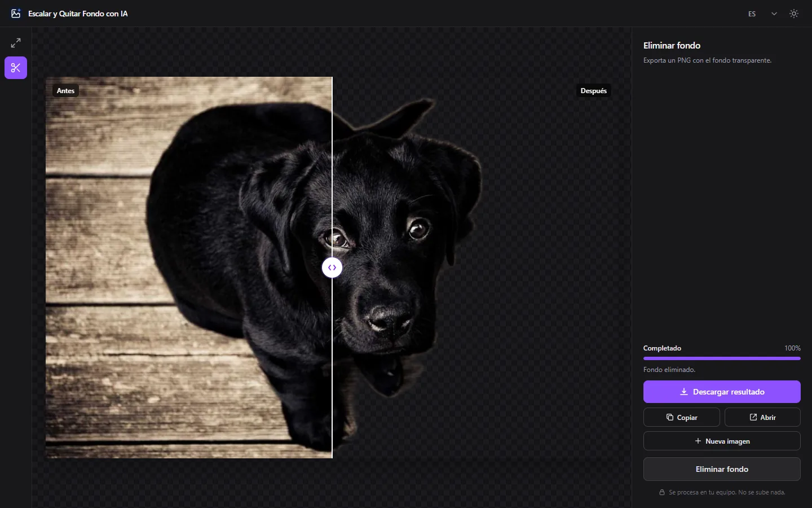Viewport: 812px width, 508px height.
Task: Download the result image
Action: click(722, 392)
